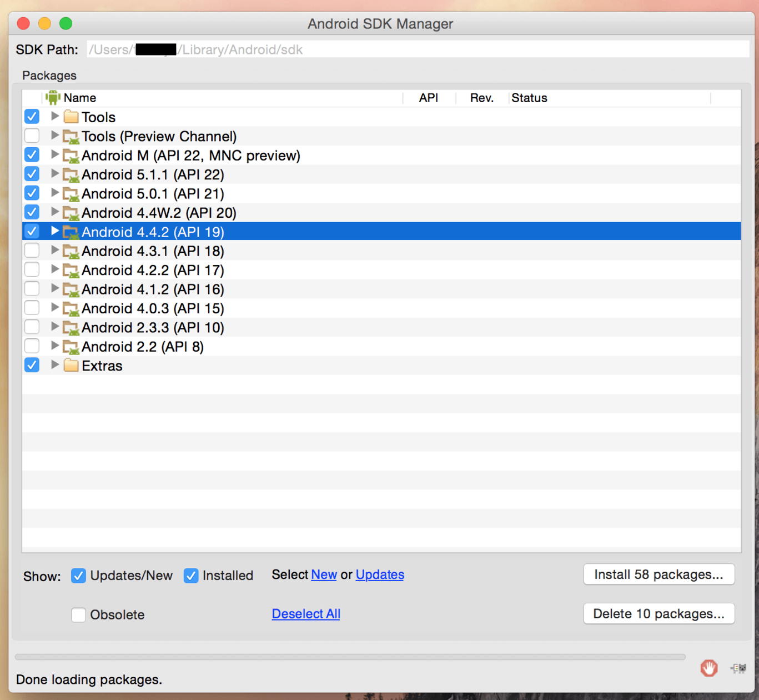Click the progress bar above the status text
This screenshot has width=759, height=700.
350,657
